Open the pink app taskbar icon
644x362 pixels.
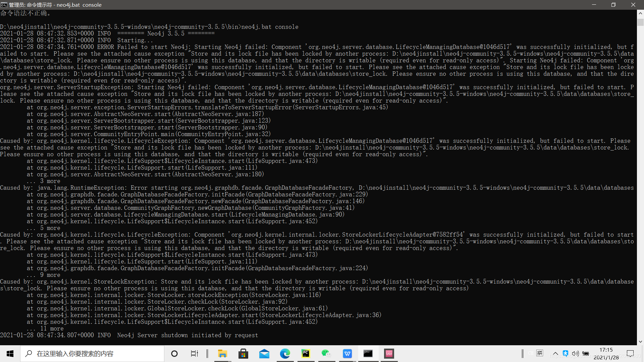tap(389, 354)
